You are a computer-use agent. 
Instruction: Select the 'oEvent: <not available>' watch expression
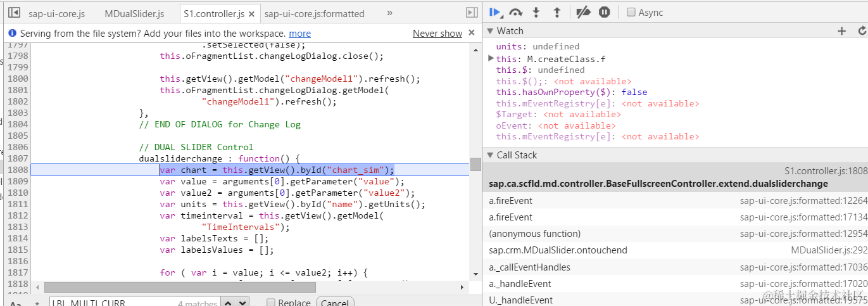[555, 125]
